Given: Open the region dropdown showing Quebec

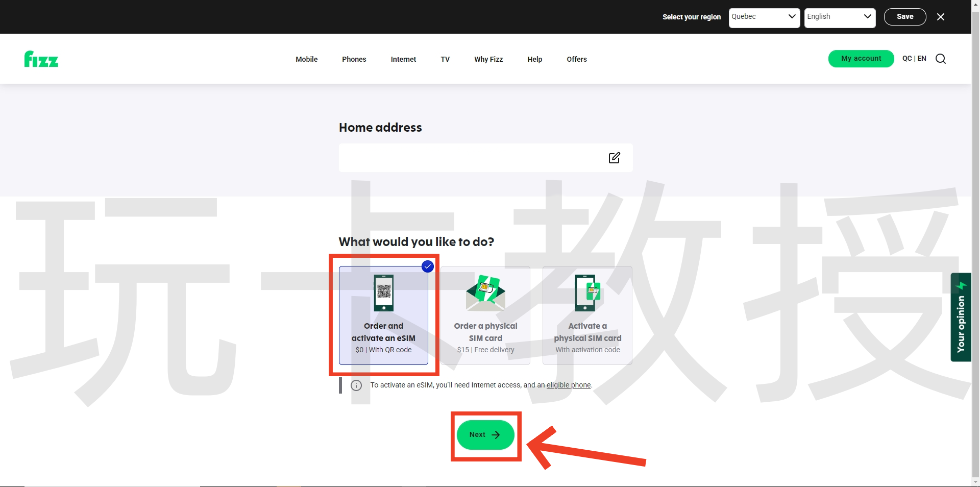Looking at the screenshot, I should pos(764,17).
